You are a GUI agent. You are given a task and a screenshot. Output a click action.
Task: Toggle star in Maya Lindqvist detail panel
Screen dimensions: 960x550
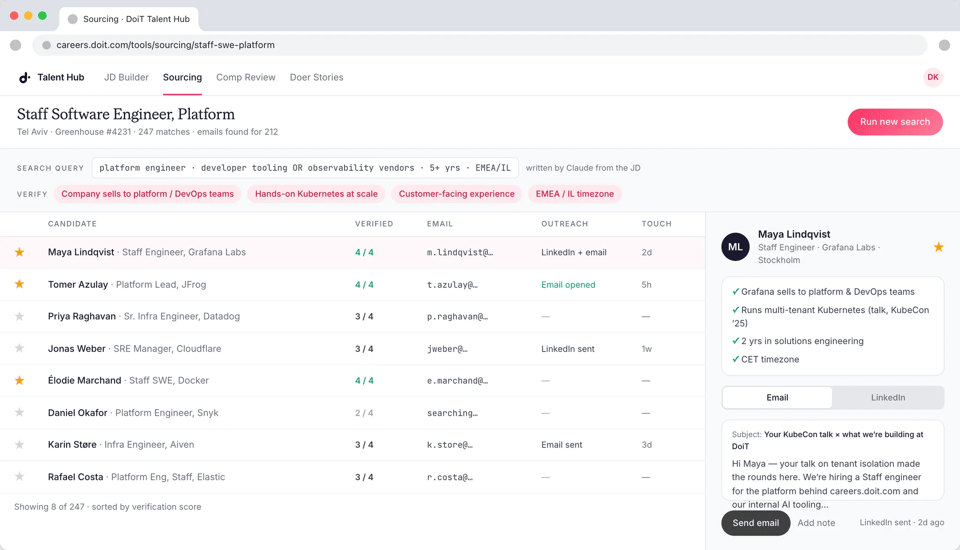pos(938,247)
